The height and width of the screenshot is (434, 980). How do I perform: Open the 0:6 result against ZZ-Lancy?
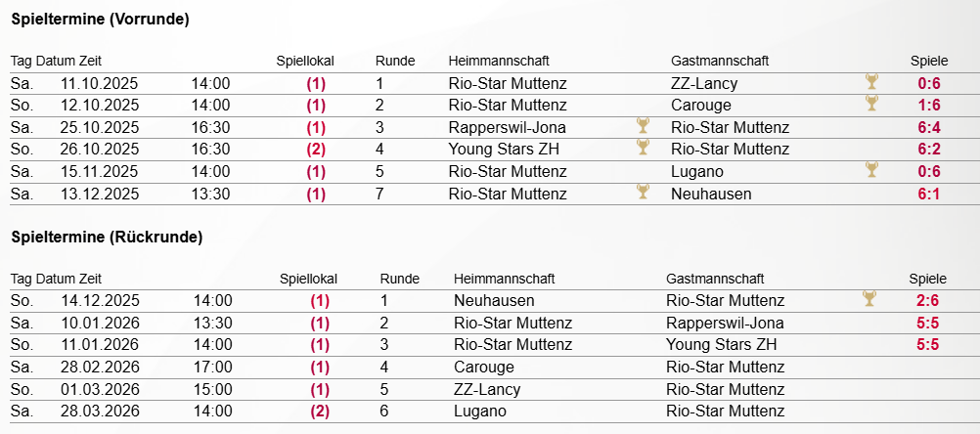(x=927, y=83)
